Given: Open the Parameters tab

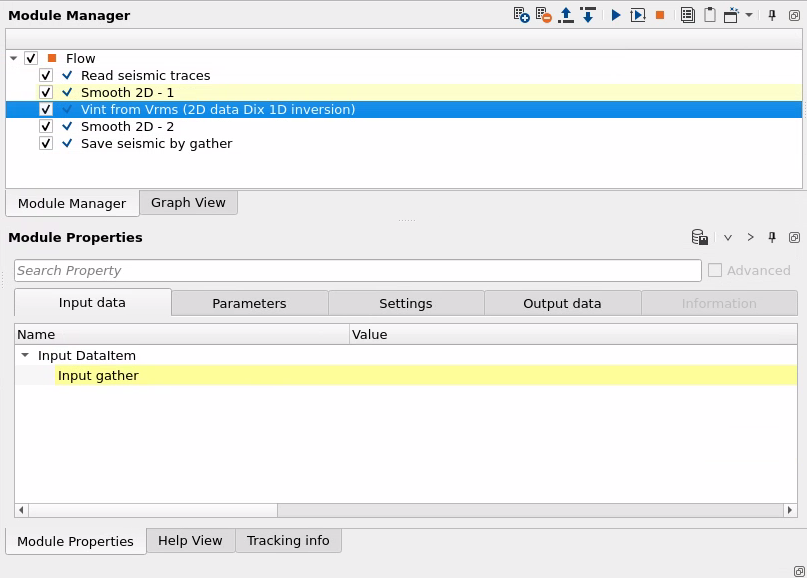Looking at the screenshot, I should pos(249,304).
